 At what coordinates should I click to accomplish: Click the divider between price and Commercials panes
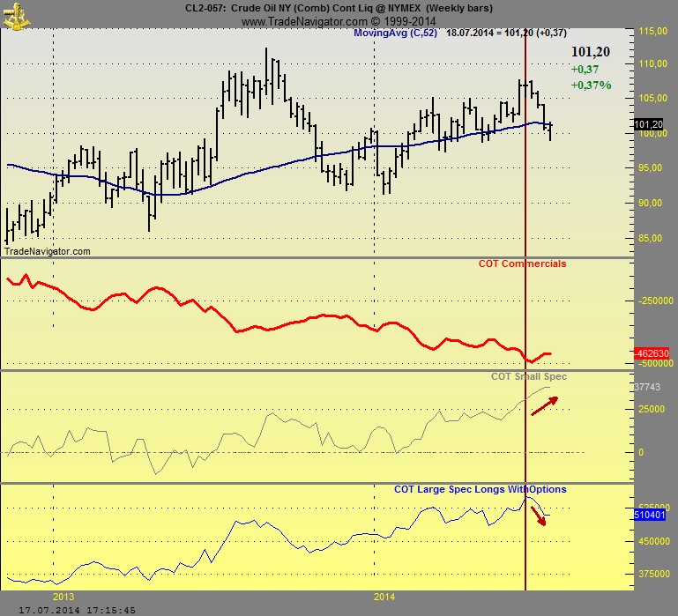pyautogui.click(x=317, y=258)
